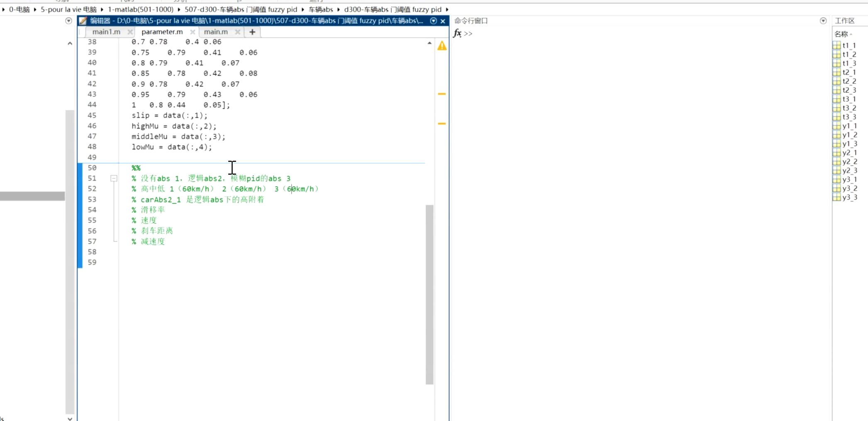Screen dimensions: 868x421
Task: Open the editor panel actions dropdown
Action: coord(434,21)
